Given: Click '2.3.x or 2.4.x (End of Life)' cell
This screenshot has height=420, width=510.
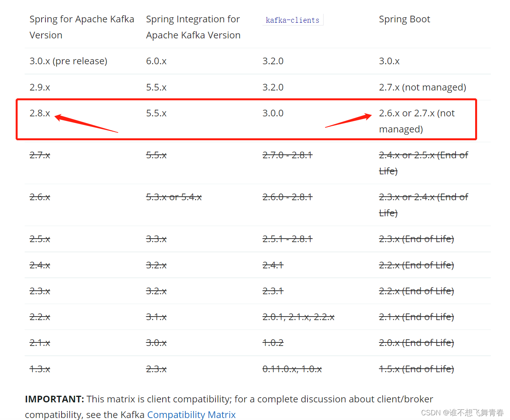Looking at the screenshot, I should 423,205.
